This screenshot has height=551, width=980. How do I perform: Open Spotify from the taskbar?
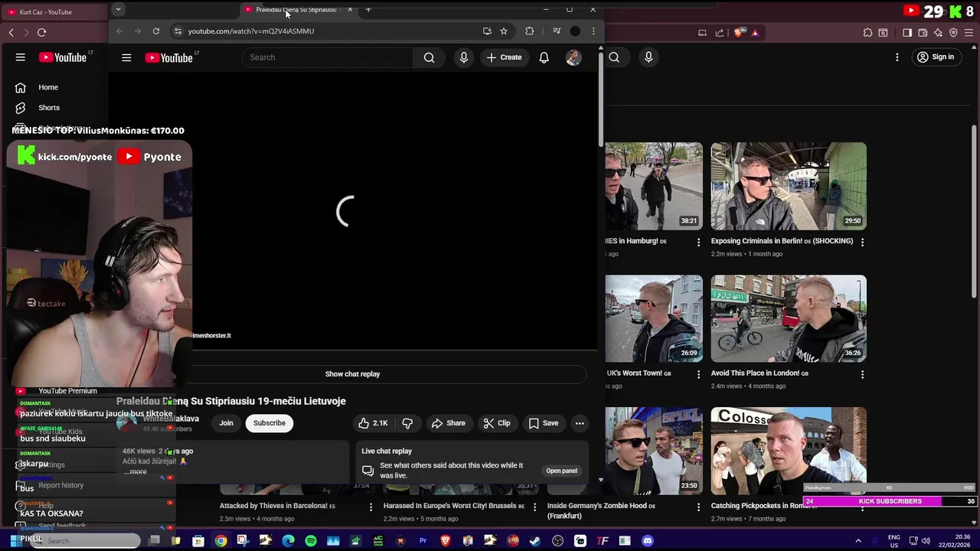[x=311, y=541]
